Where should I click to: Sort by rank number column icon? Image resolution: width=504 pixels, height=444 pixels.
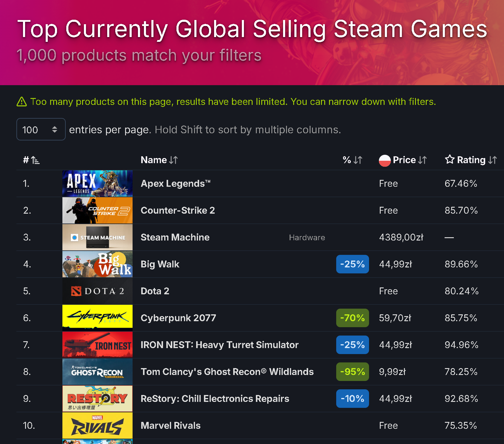(35, 160)
